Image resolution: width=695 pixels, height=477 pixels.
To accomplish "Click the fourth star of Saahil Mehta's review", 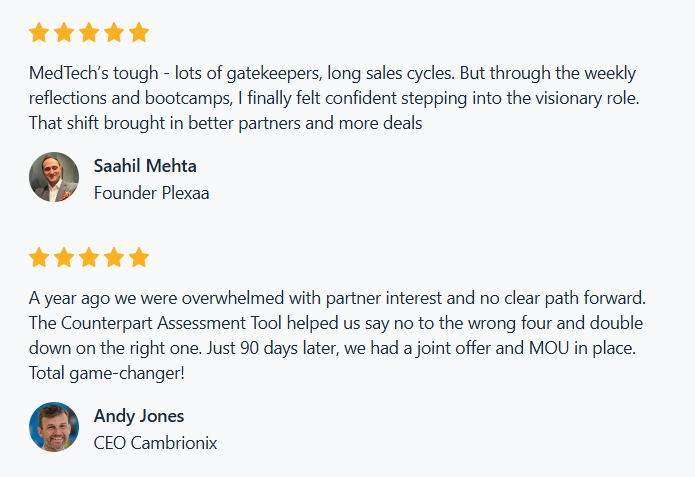I will click(114, 33).
